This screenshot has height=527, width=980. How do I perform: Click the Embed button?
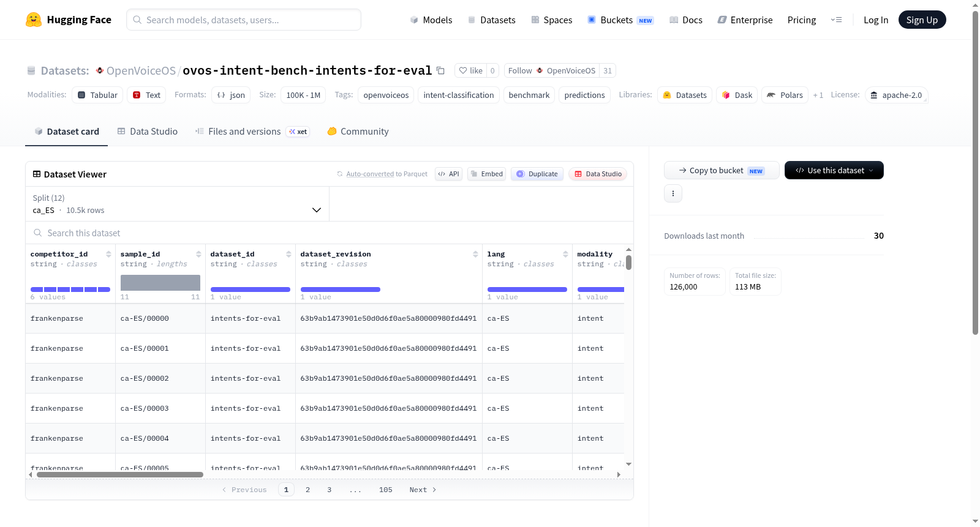tap(486, 174)
